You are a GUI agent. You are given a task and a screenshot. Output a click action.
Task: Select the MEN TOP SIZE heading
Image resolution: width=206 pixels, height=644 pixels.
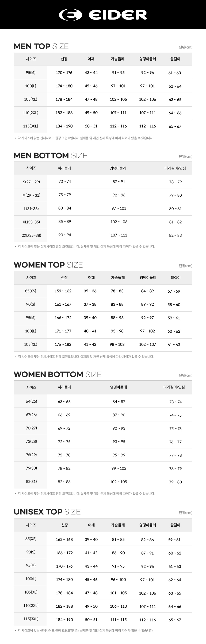[41, 46]
